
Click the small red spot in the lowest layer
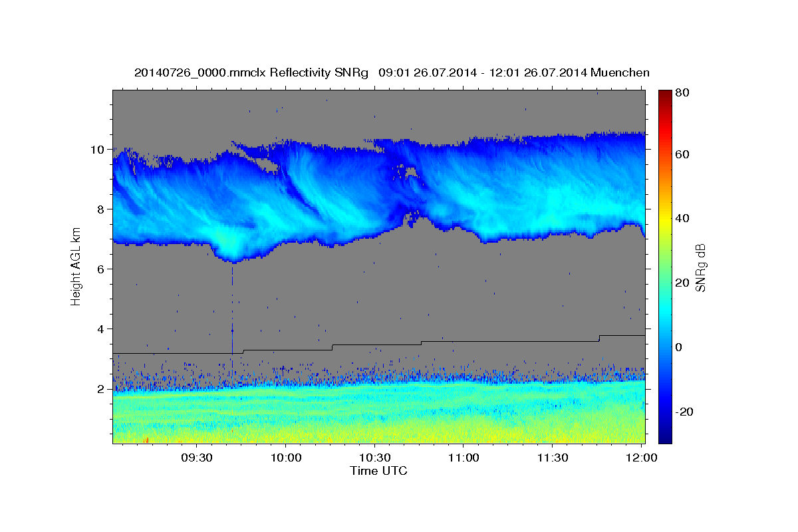pos(146,440)
